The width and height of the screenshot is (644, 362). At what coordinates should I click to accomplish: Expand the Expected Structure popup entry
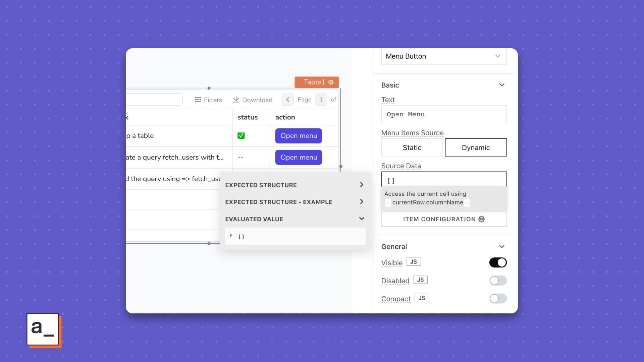tap(361, 184)
